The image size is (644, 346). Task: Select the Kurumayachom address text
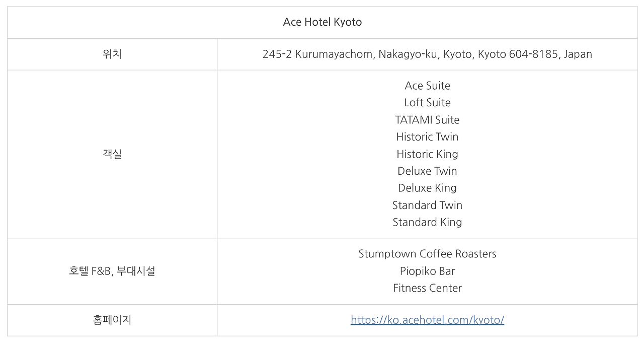point(427,54)
